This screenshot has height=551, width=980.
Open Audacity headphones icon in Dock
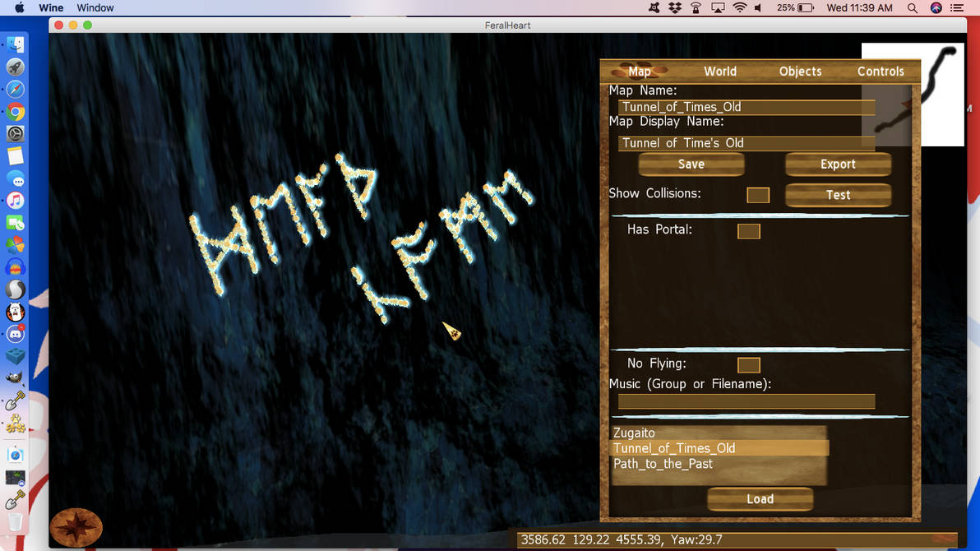point(16,267)
